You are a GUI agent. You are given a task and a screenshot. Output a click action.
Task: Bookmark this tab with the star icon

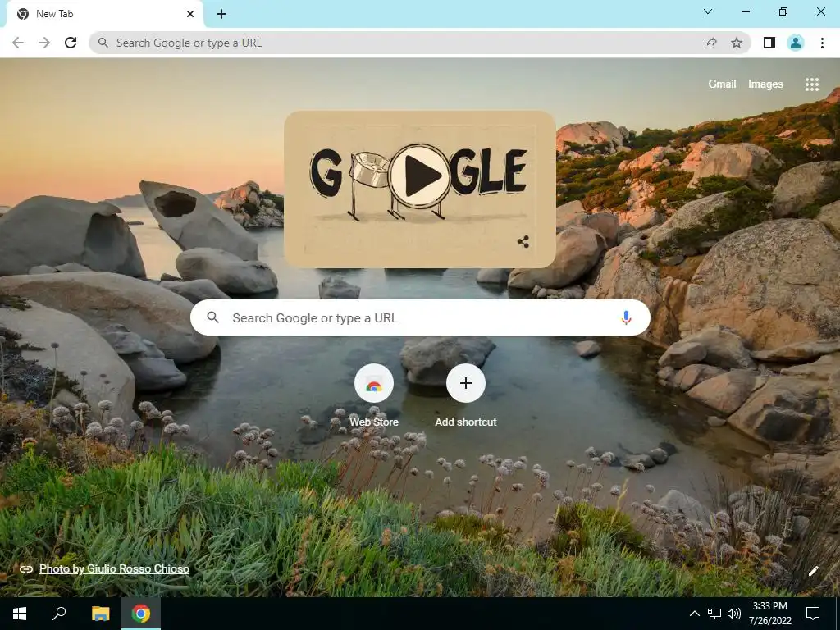(737, 43)
